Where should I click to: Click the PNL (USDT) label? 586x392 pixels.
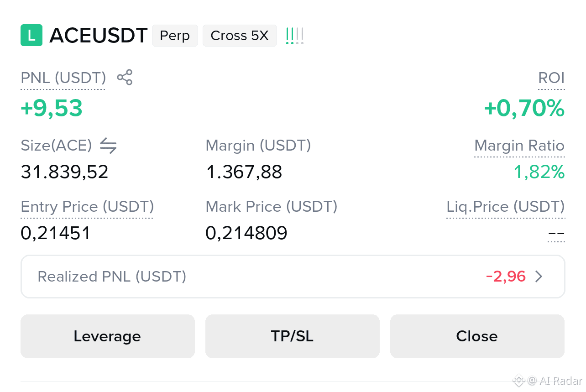[63, 78]
